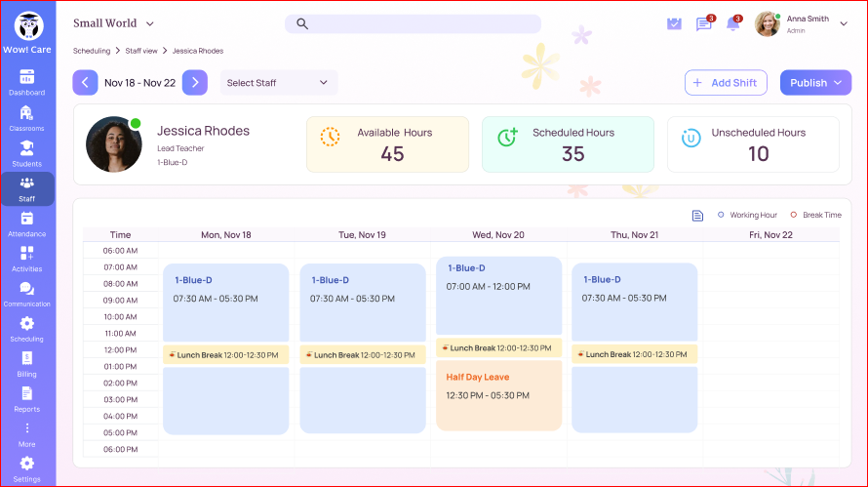This screenshot has width=868, height=487.
Task: Click the Scheduling breadcrumb link
Action: click(92, 50)
